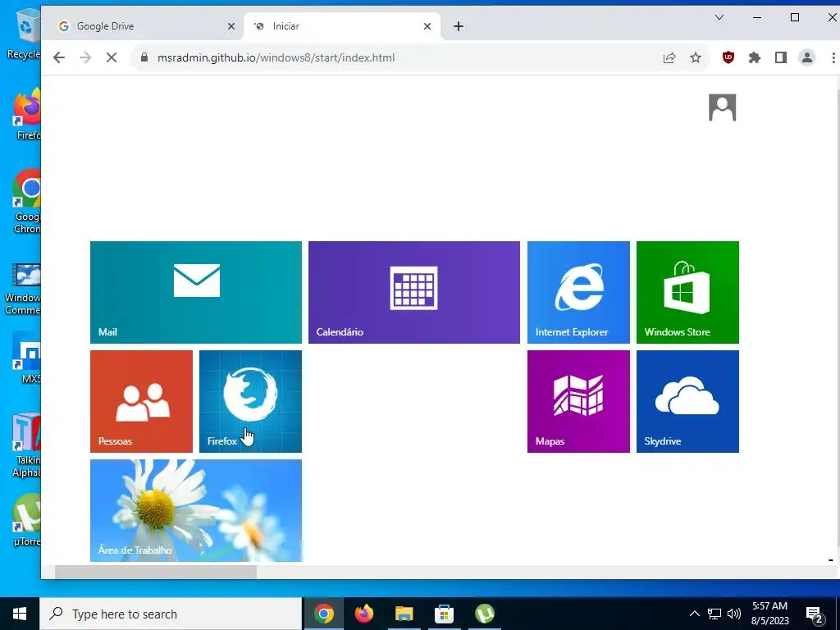The image size is (840, 630).
Task: Close the Iniciar tab
Action: click(427, 26)
